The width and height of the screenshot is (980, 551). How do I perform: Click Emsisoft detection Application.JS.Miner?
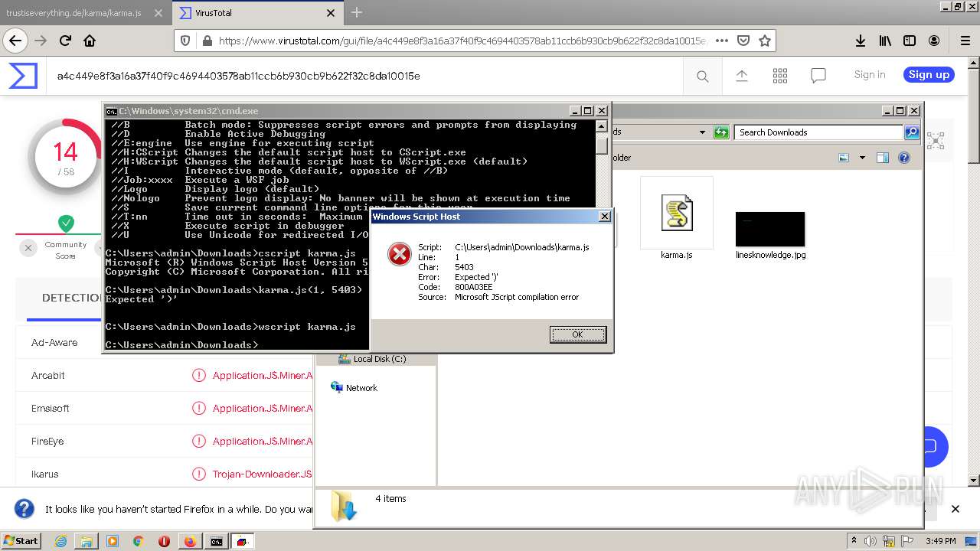click(x=263, y=408)
